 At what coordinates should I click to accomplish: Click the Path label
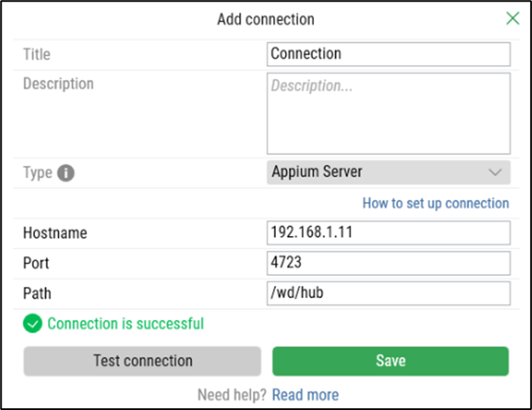pyautogui.click(x=36, y=293)
